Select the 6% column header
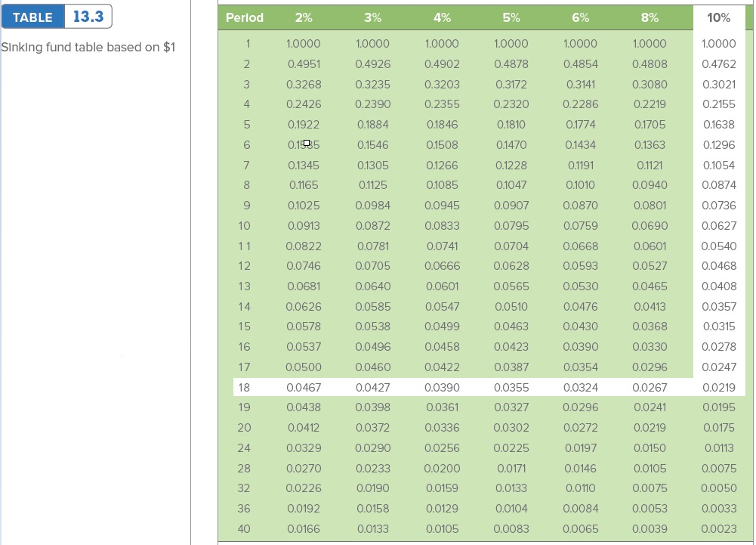Image resolution: width=756 pixels, height=545 pixels. click(x=579, y=17)
